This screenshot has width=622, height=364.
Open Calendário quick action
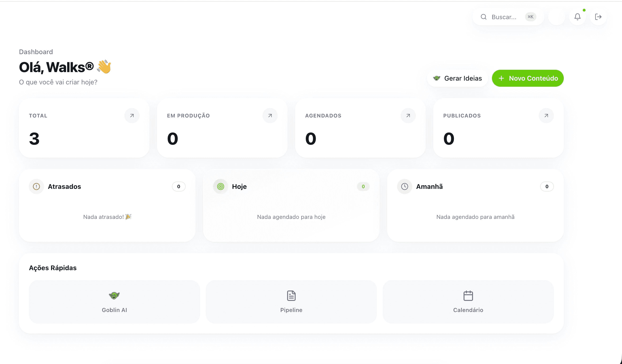(468, 302)
